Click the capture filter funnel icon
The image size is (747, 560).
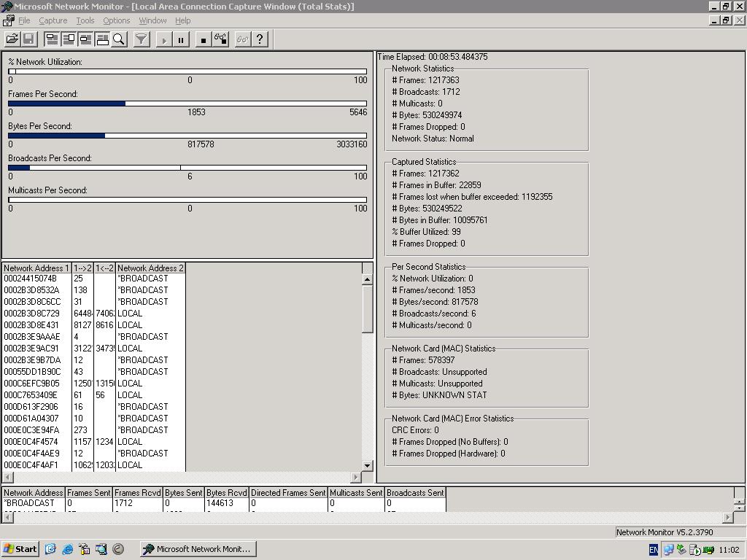pyautogui.click(x=142, y=39)
